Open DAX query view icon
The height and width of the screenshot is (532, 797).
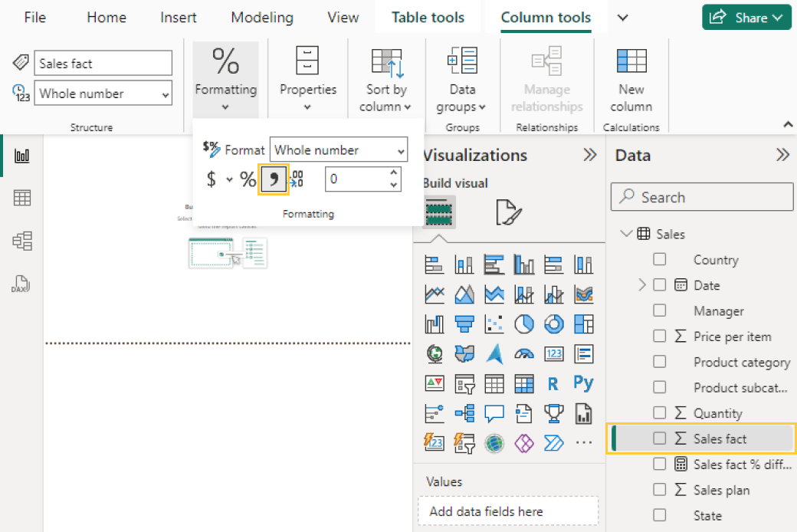click(22, 284)
